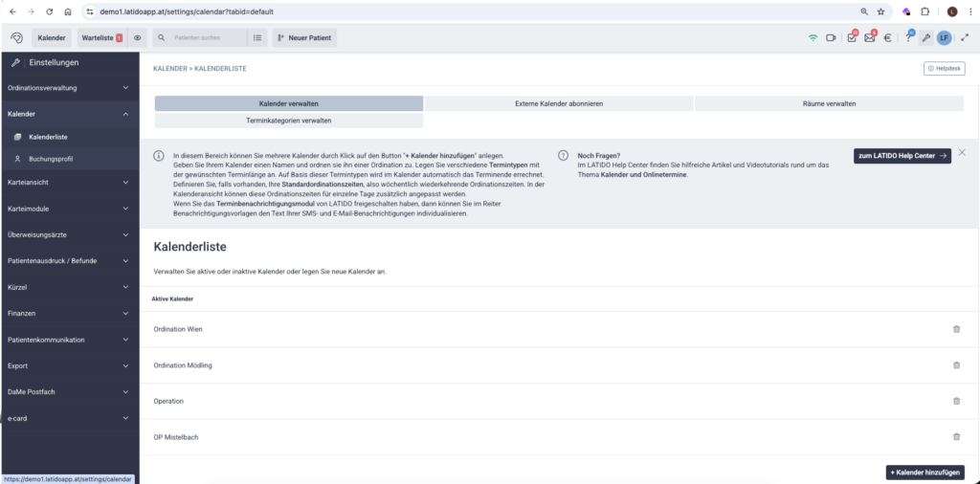The height and width of the screenshot is (484, 980).
Task: Toggle the eye icon next to Warteliste
Action: [x=138, y=38]
